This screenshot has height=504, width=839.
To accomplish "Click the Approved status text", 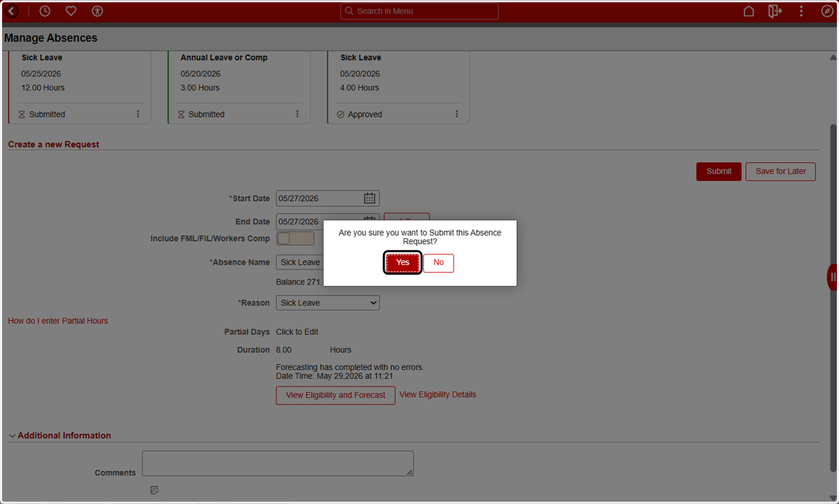I will [365, 115].
